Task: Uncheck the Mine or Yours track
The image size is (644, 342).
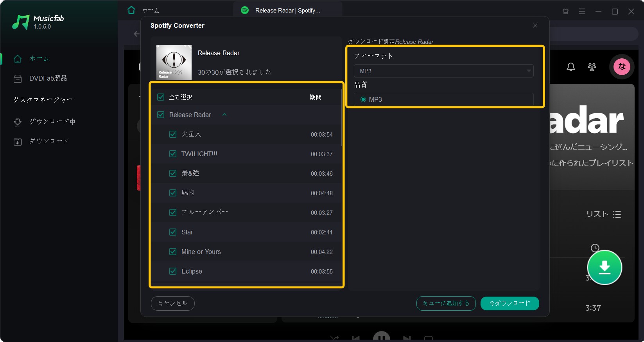Action: point(173,252)
